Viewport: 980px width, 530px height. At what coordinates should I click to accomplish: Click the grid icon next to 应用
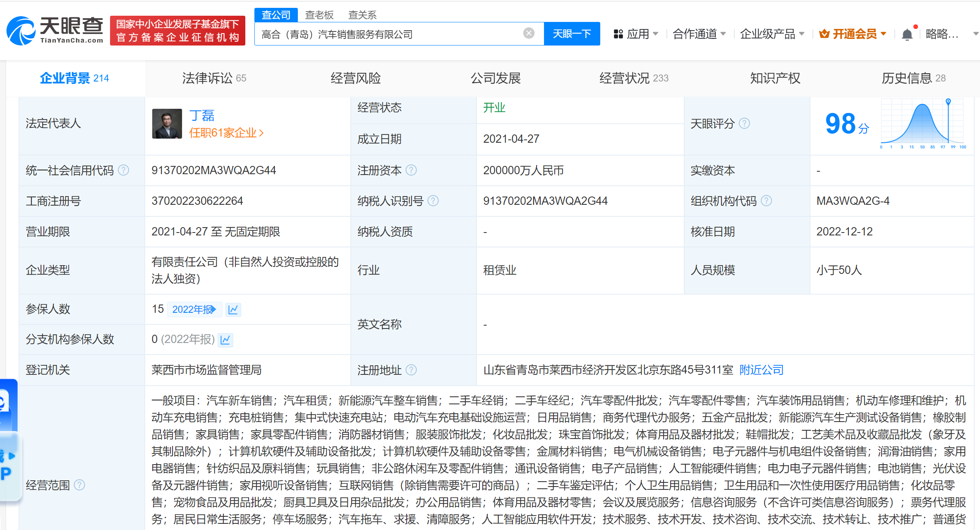tap(618, 34)
